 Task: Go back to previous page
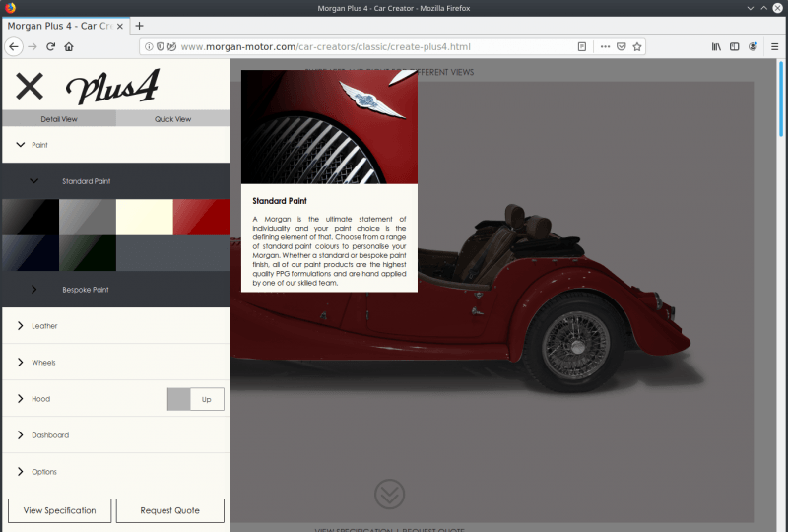(14, 46)
